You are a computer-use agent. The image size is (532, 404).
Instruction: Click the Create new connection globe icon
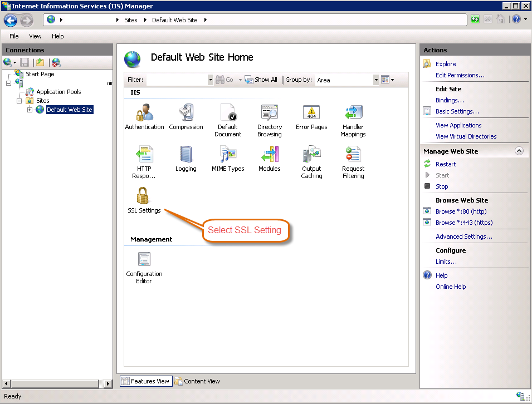[8, 62]
